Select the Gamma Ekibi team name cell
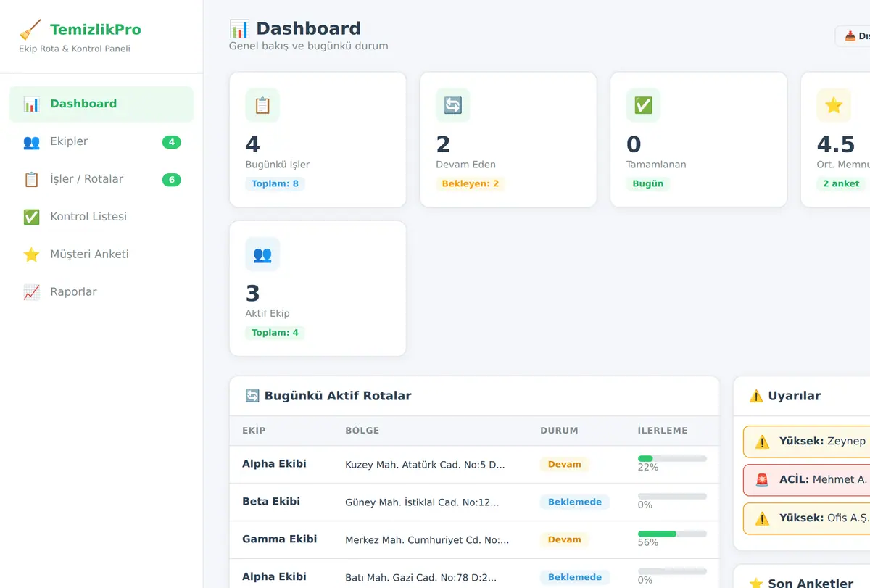Image resolution: width=870 pixels, height=588 pixels. tap(280, 539)
